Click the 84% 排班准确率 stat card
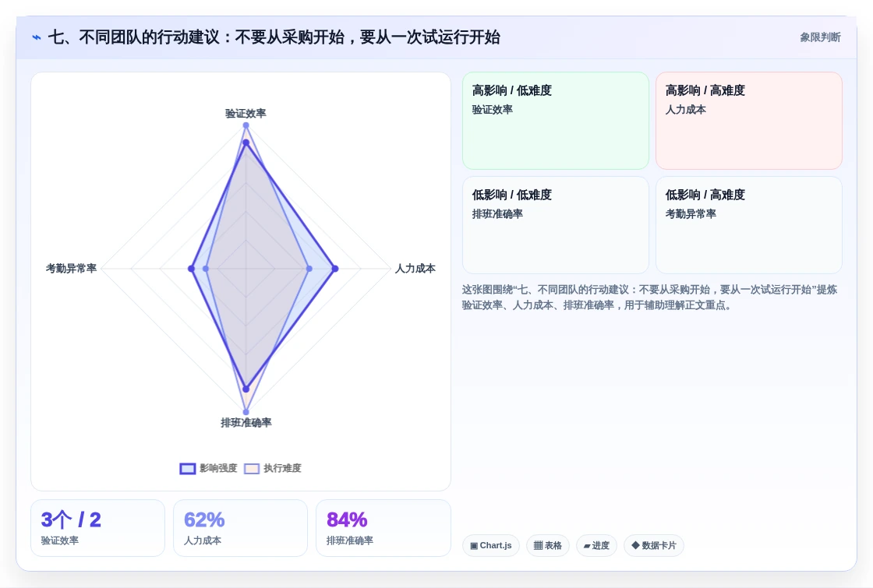 click(x=383, y=528)
